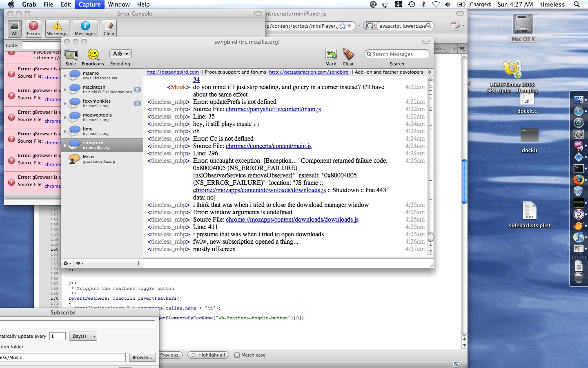
Task: Launch Firefox from the Dock
Action: 579,180
